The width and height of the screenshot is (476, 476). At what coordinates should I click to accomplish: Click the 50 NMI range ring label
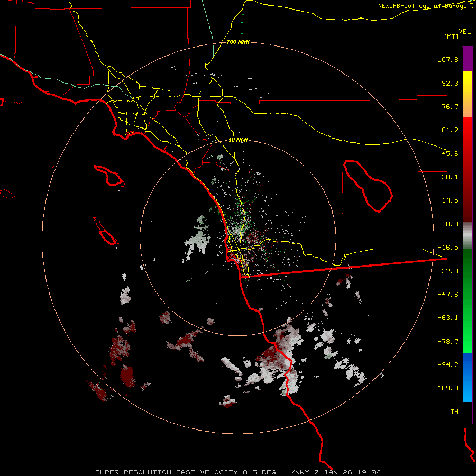(238, 140)
